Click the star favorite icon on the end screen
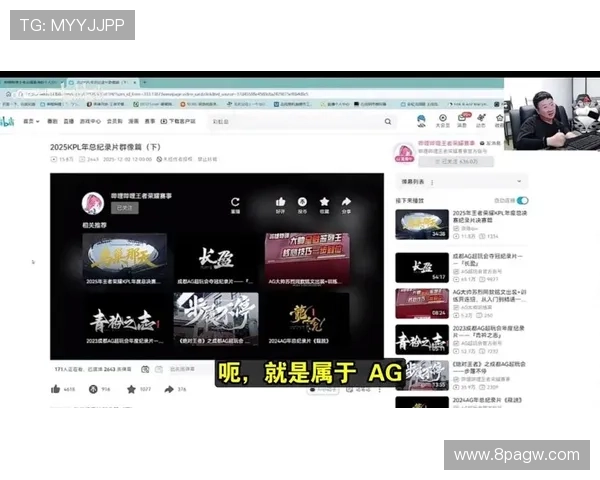Viewport: 600px width, 480px height. 324,201
